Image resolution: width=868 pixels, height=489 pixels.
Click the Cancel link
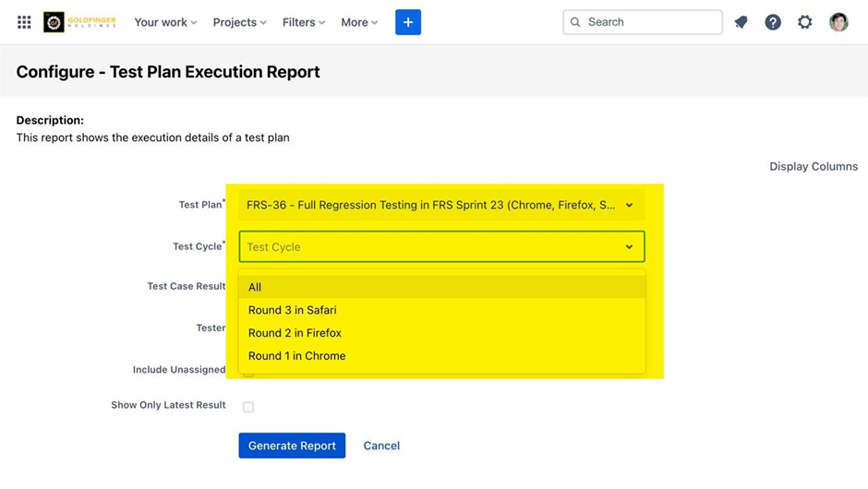[x=381, y=446]
